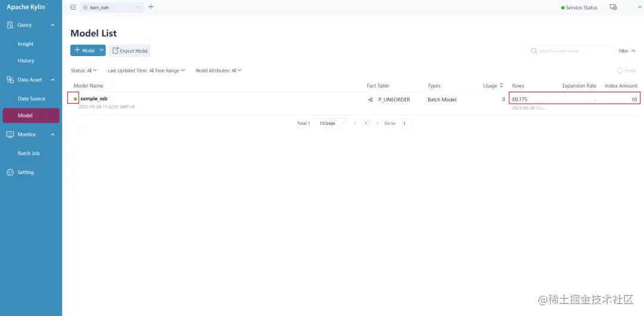Screen dimensions: 644x316
Task: Click the P_LINEORDER fact table text
Action: [x=394, y=100]
